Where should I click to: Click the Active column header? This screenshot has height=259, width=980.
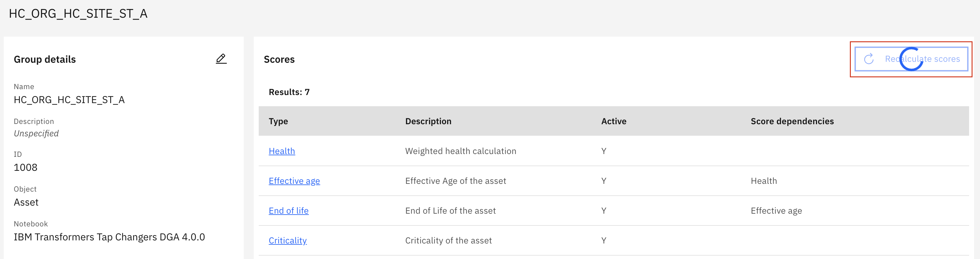click(613, 121)
